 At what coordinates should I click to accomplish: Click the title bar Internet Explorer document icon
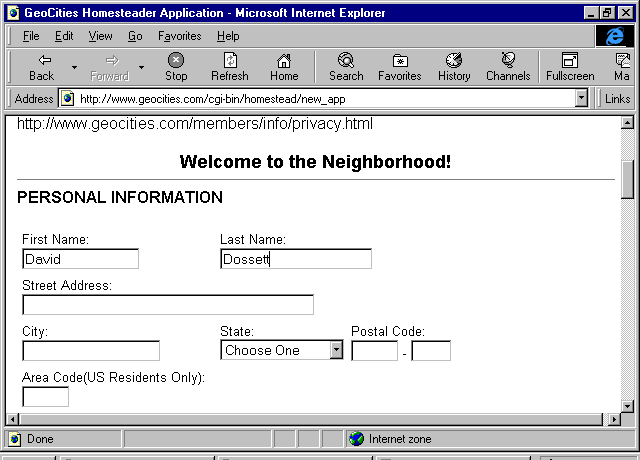tap(13, 13)
